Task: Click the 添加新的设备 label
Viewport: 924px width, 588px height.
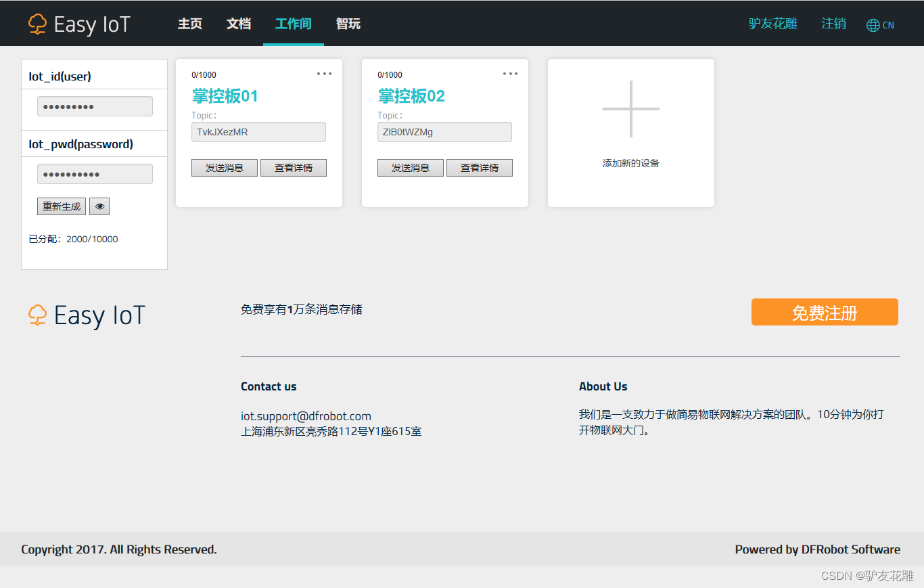Action: point(631,163)
